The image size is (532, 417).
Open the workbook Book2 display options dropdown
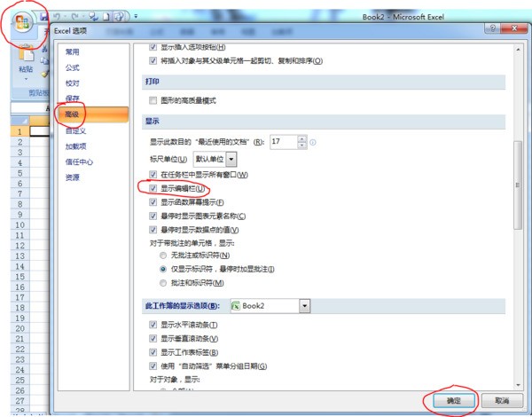(305, 306)
